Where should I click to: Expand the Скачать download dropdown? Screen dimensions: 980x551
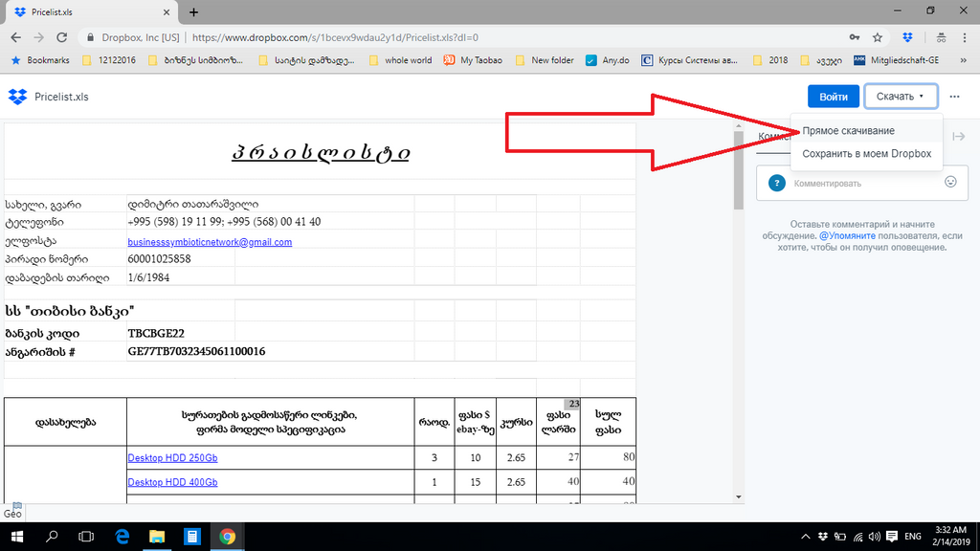click(901, 97)
